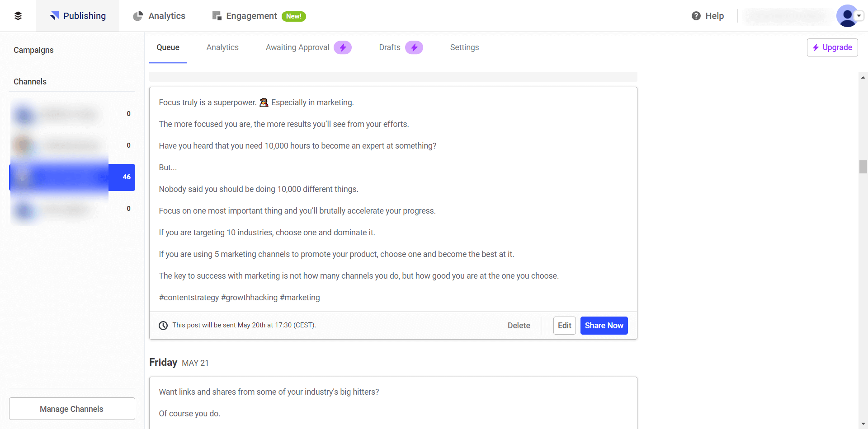Click the clock icon by scheduled time
Viewport: 868px width, 429px height.
[163, 326]
